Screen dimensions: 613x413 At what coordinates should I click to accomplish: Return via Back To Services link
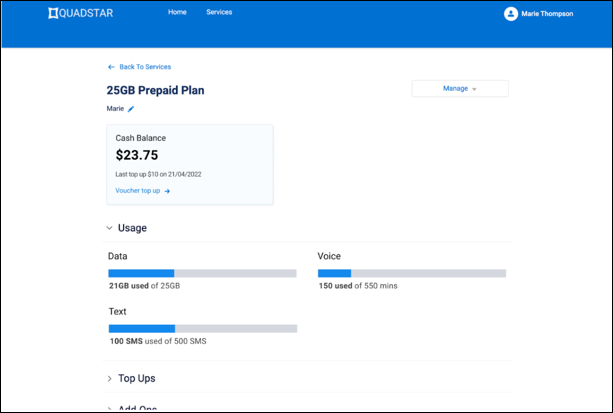(x=145, y=67)
